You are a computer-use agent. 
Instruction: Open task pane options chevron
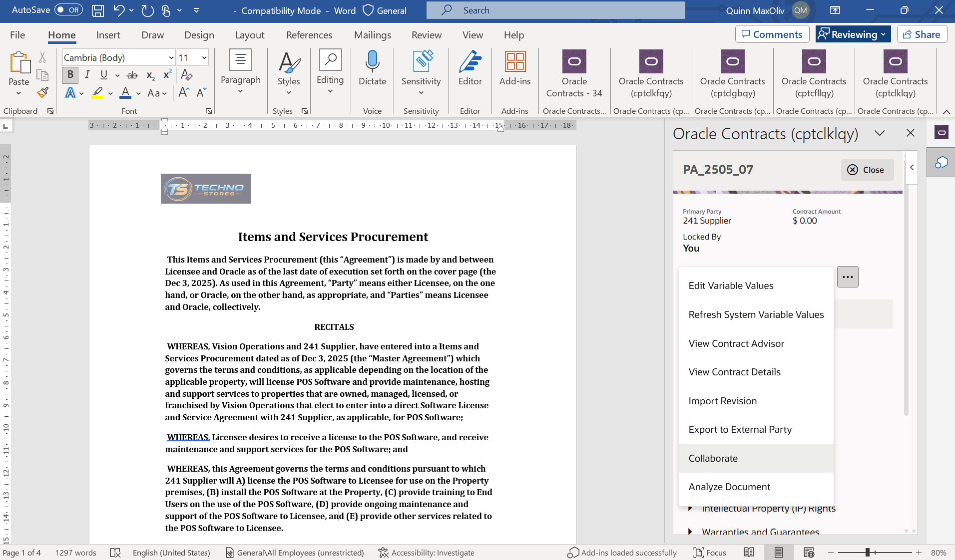pyautogui.click(x=880, y=133)
